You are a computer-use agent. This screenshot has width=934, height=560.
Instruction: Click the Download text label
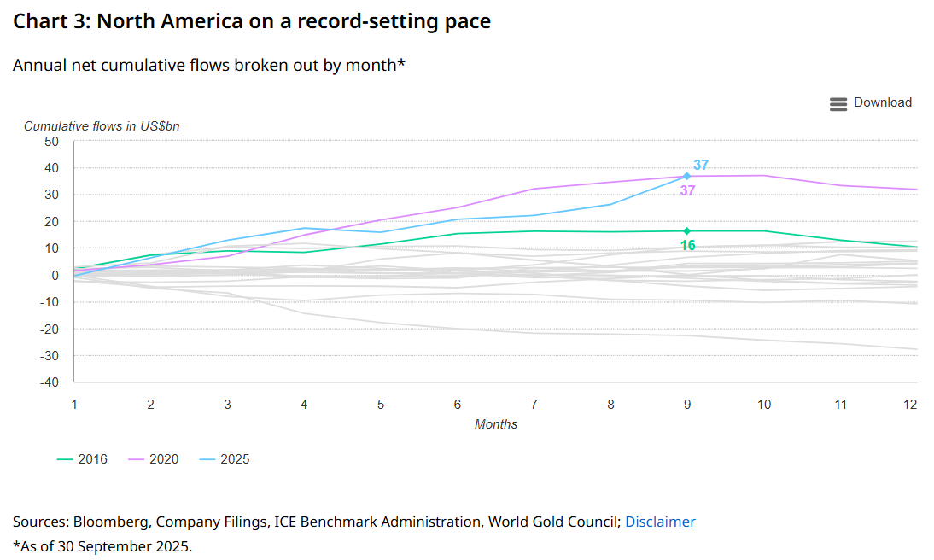[883, 102]
